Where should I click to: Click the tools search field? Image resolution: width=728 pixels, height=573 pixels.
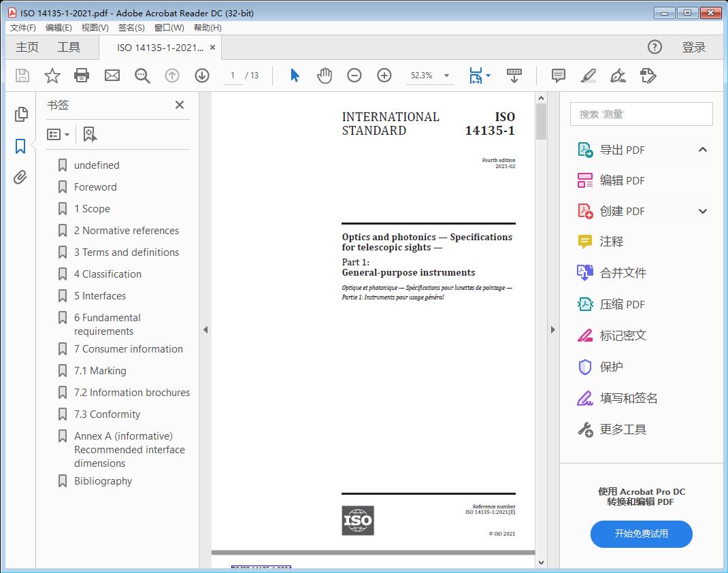tap(641, 114)
